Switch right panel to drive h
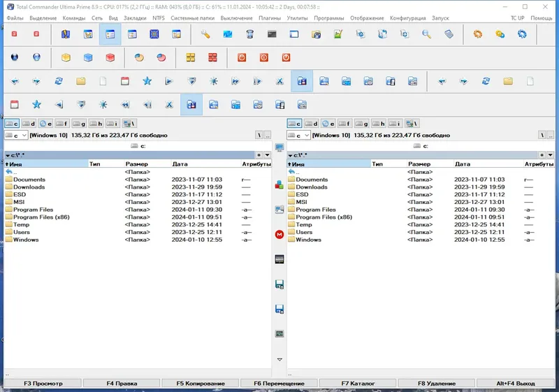559x392 pixels. click(379, 124)
